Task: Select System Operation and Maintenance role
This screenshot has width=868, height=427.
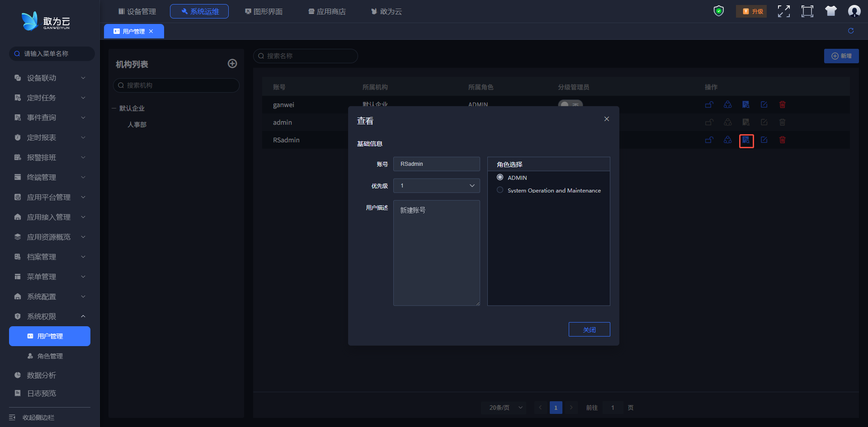Action: pos(500,190)
